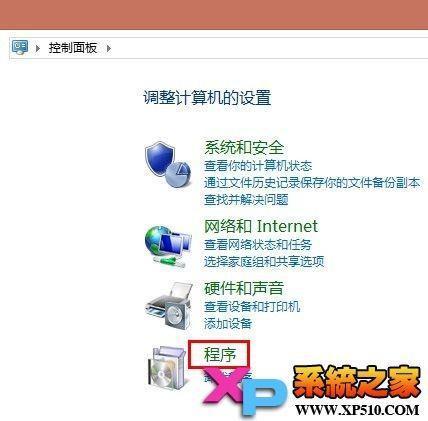Screen dimensions: 428x421
Task: Click the computer icon in the address bar
Action: click(x=20, y=48)
